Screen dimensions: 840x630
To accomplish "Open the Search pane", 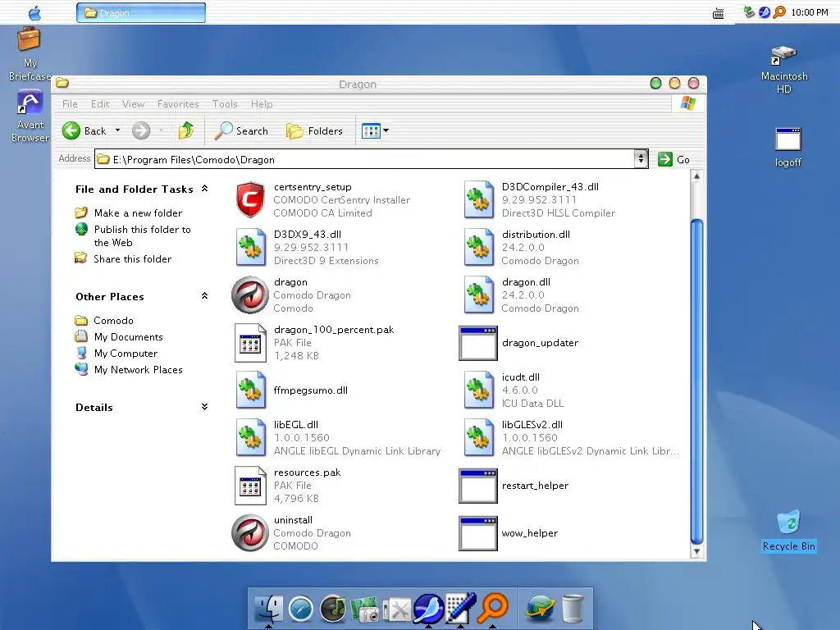I will point(241,130).
